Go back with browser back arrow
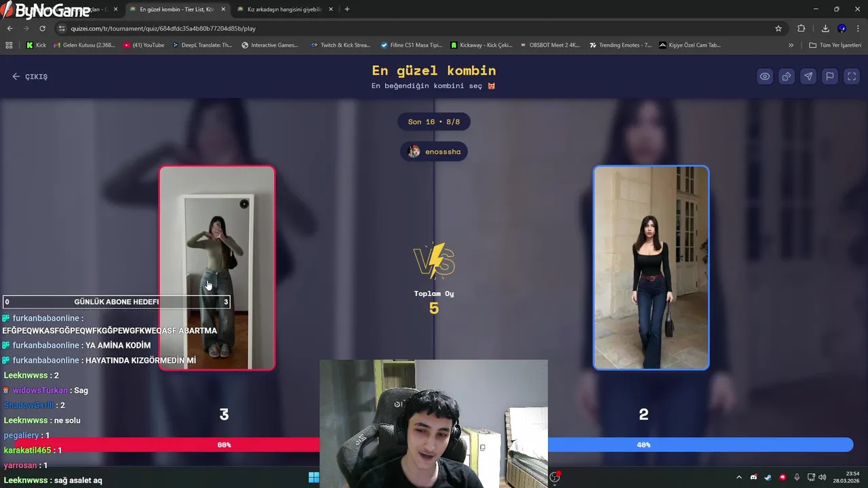Screen dimensions: 868x488 9,28
